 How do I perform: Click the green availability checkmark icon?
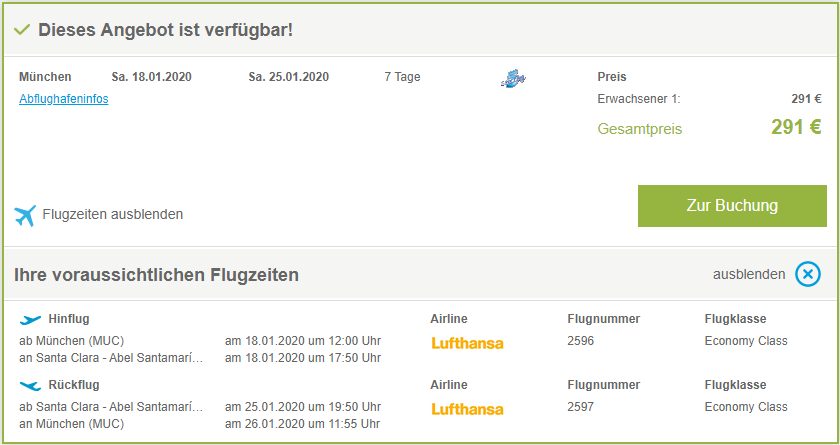click(x=22, y=30)
